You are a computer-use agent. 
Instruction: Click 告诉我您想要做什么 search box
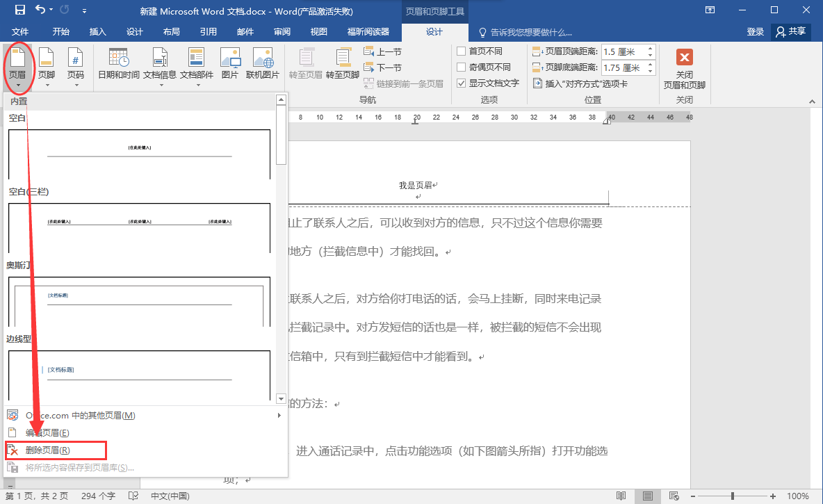[x=525, y=32]
